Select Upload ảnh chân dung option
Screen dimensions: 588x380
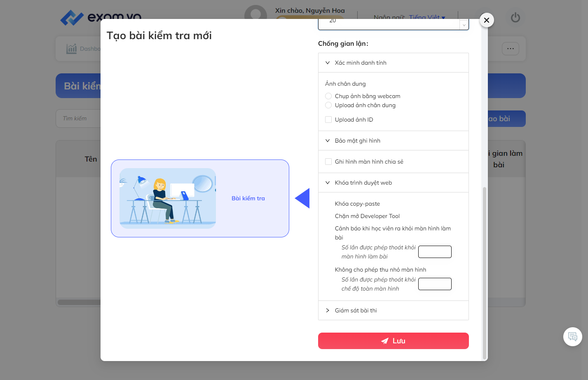(328, 105)
